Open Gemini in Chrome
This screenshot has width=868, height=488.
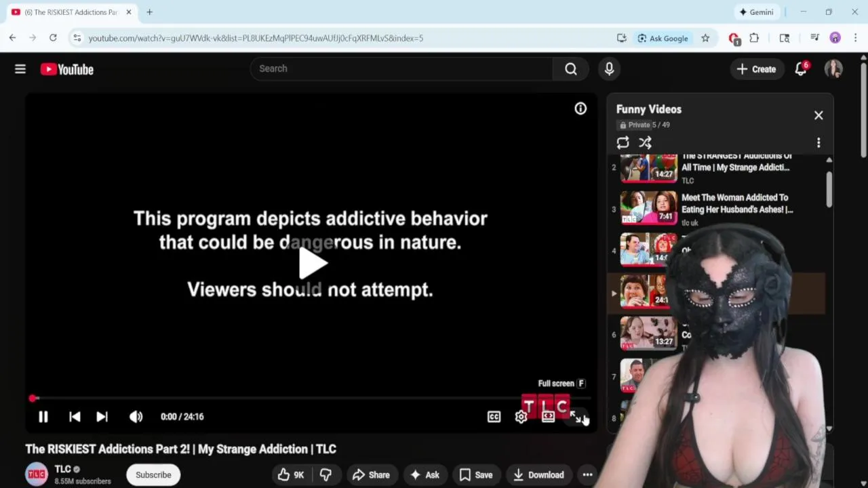pyautogui.click(x=756, y=12)
